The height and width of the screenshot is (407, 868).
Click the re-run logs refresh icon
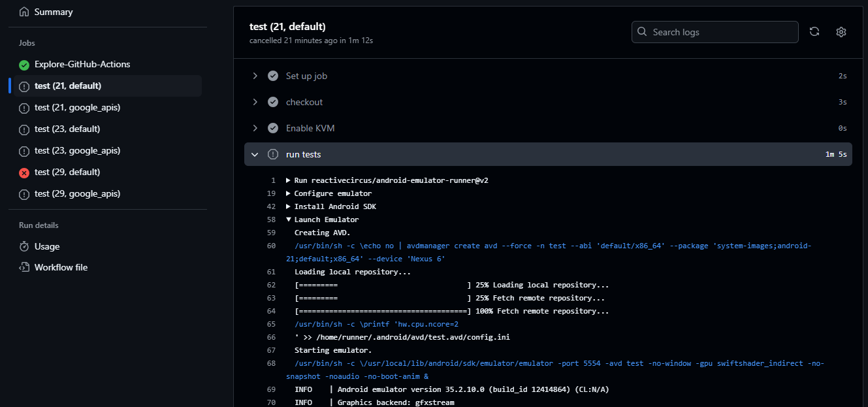(814, 31)
